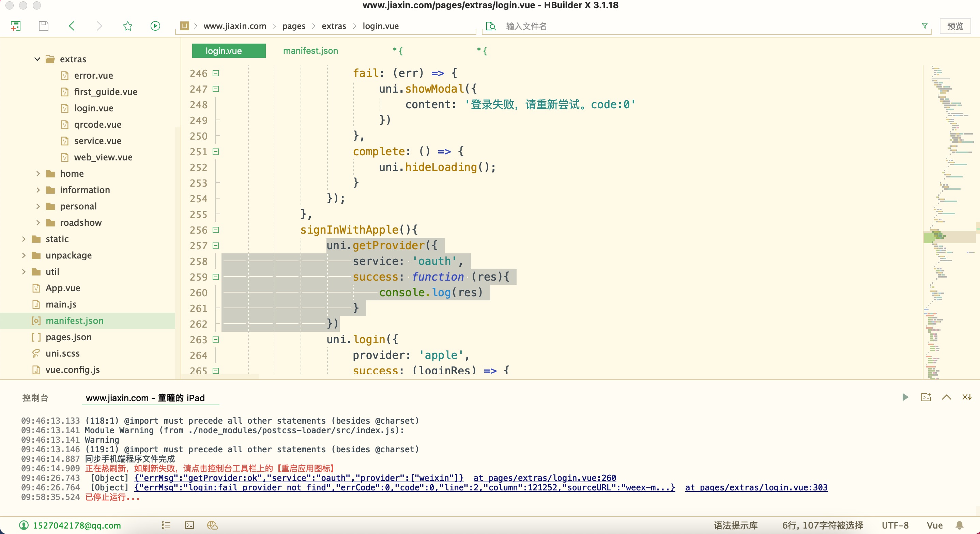Restart app with console play icon
The image size is (980, 534).
[x=905, y=397]
